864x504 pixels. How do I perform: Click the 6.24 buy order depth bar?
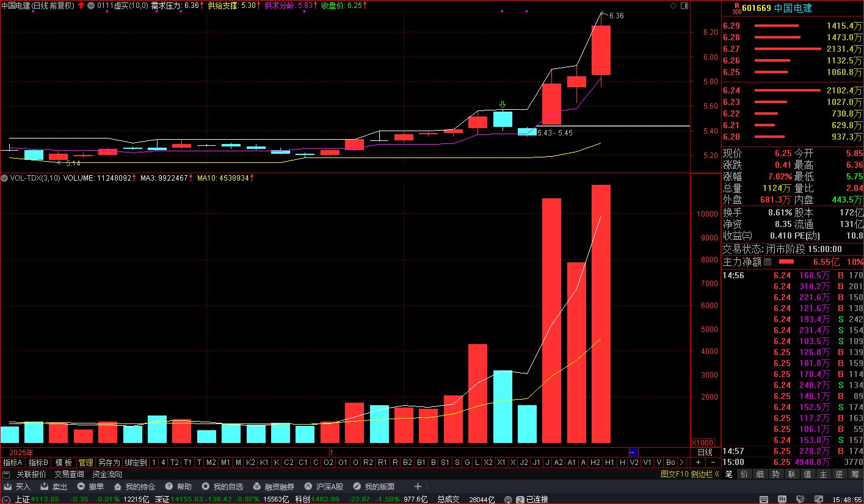coord(788,90)
